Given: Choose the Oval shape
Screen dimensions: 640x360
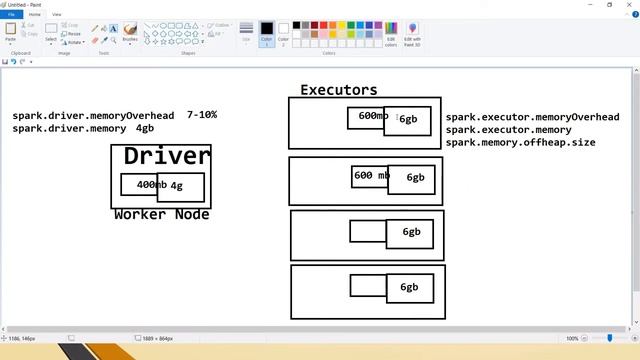Looking at the screenshot, I should pos(163,26).
